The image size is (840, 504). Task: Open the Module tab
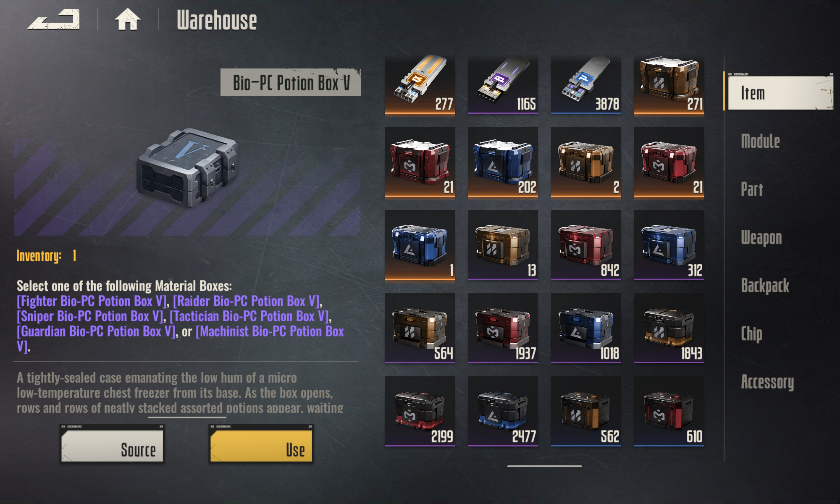(x=760, y=141)
